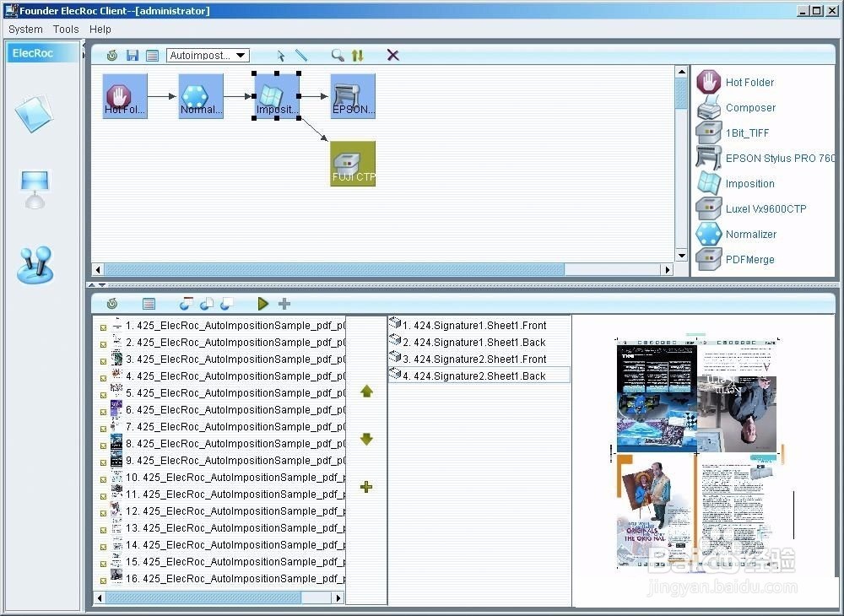
Task: Move page down with green down arrow
Action: (x=366, y=439)
